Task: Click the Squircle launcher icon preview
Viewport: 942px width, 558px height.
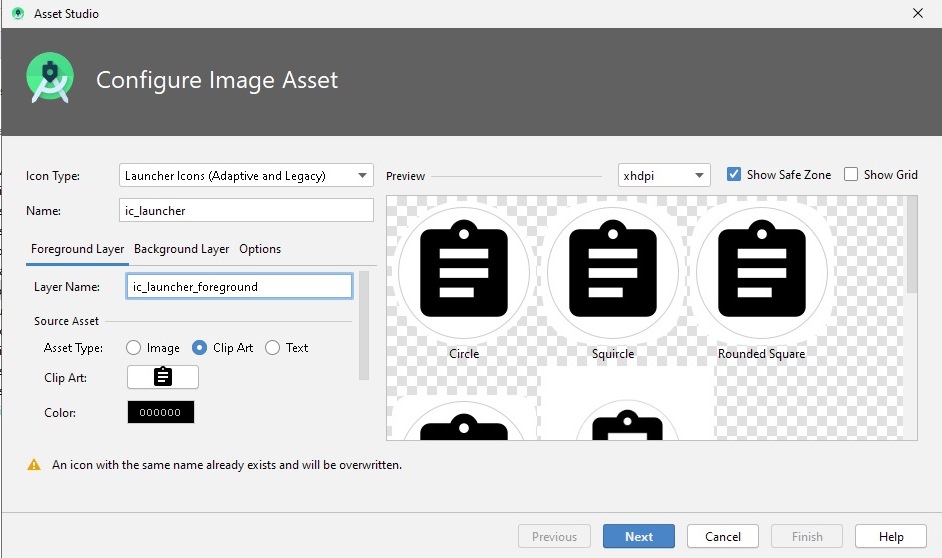Action: [613, 271]
